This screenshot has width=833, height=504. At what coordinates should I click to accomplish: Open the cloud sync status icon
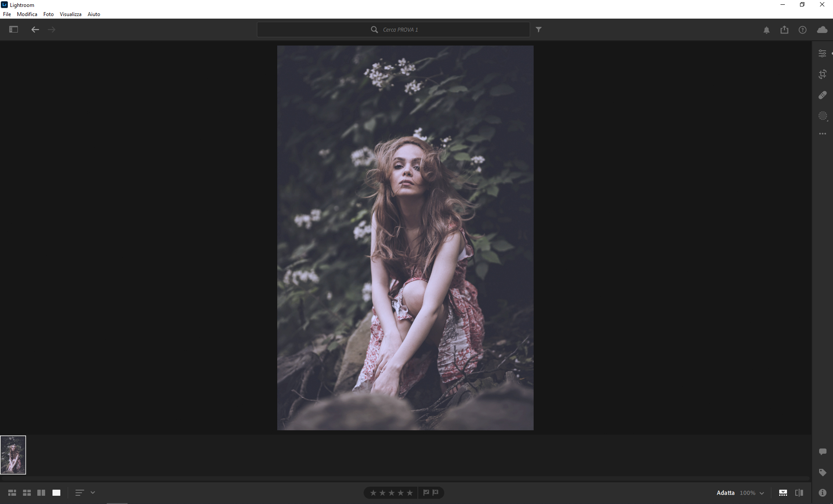point(822,29)
